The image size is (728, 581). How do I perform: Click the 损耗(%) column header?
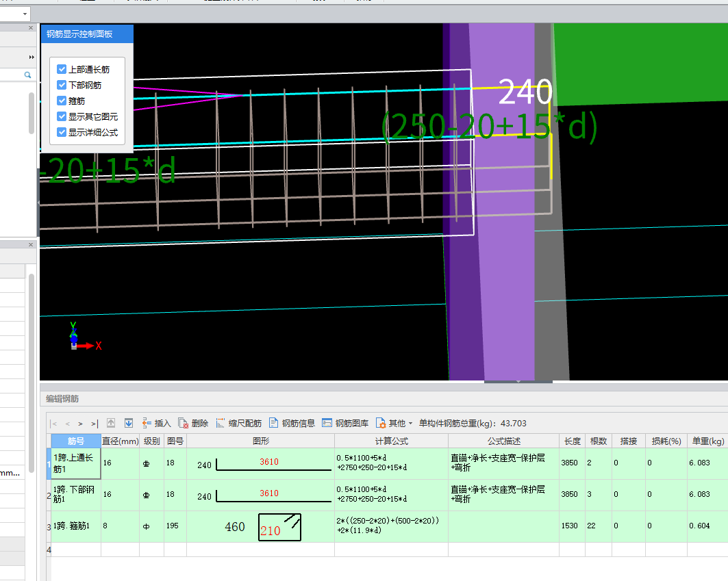point(666,441)
